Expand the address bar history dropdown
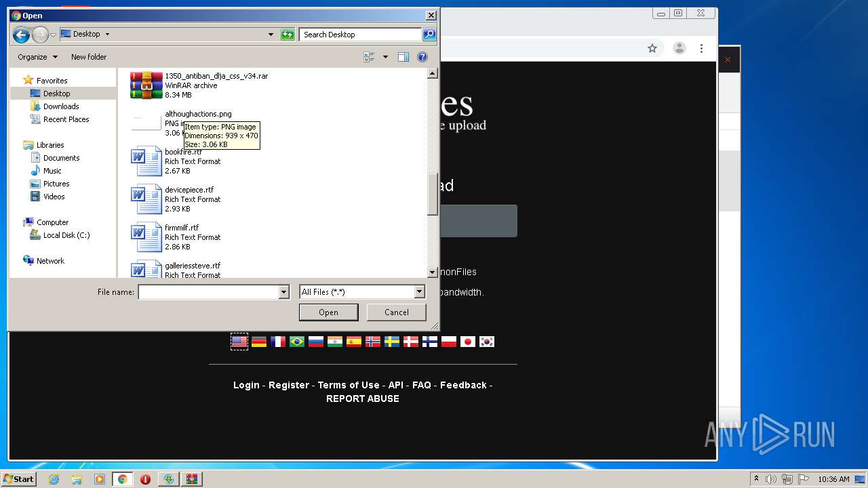 click(271, 35)
